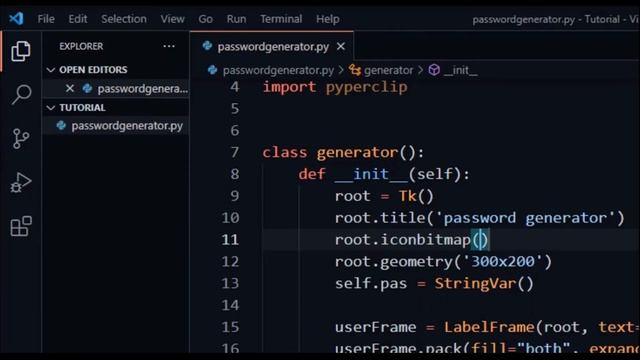
Task: Open the File menu
Action: pos(46,19)
